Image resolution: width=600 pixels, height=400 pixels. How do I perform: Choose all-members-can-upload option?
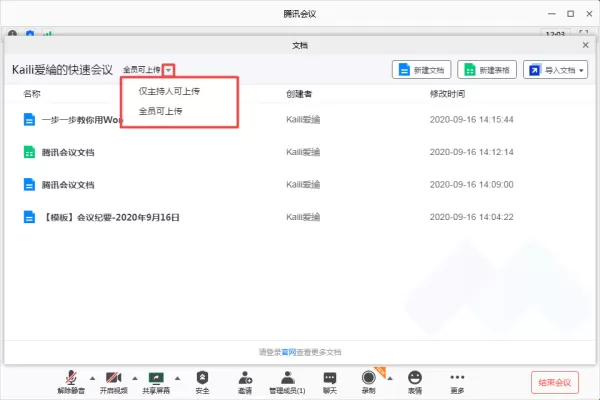[x=160, y=111]
